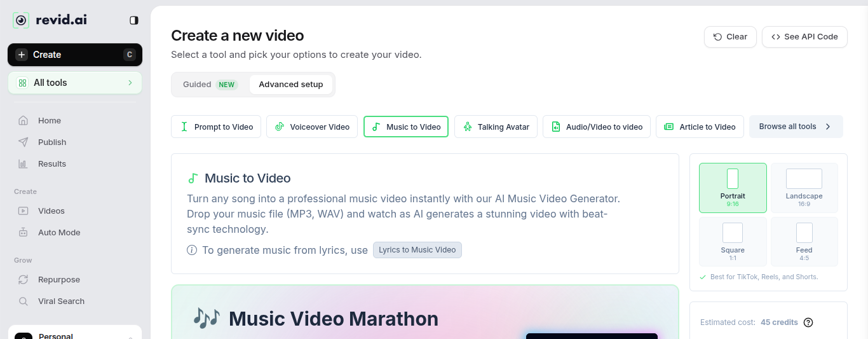Click Browse all tools button
Viewport: 868px width, 339px height.
796,127
